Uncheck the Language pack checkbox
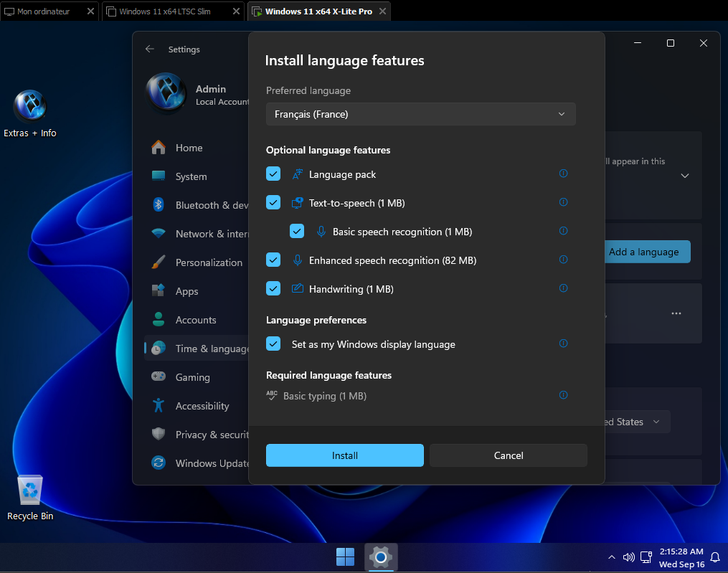This screenshot has height=573, width=728. [x=273, y=174]
